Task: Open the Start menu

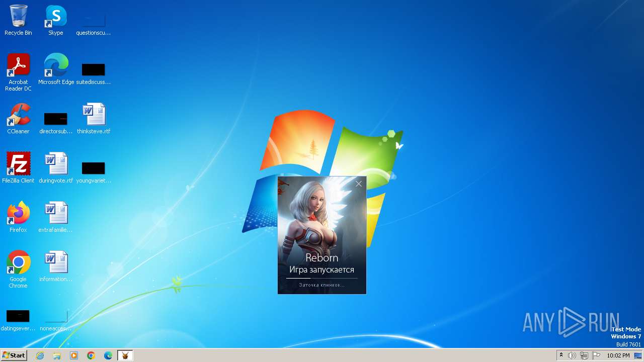Action: coord(14,355)
